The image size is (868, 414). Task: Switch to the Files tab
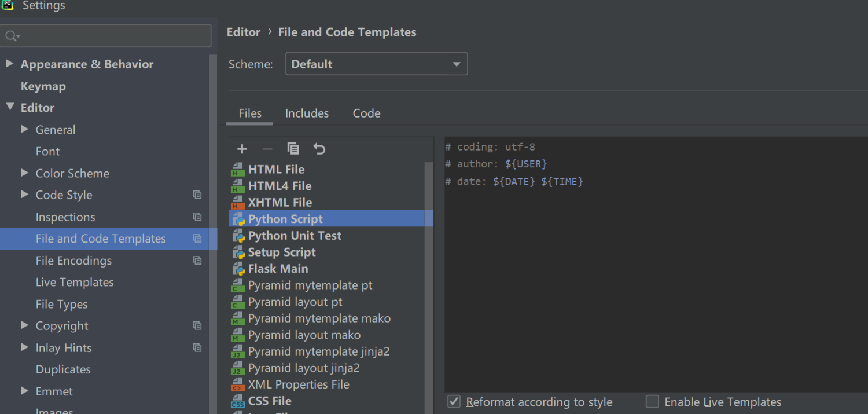[250, 113]
